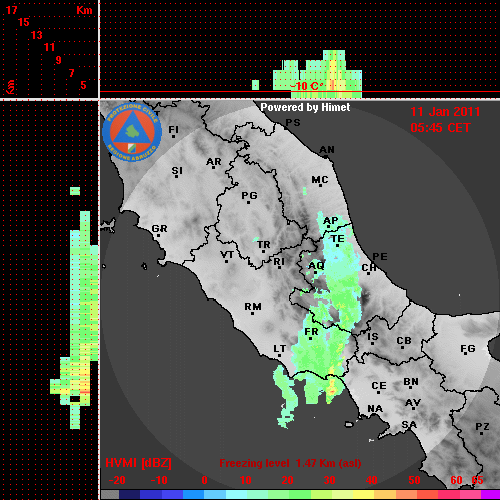This screenshot has height=500, width=500.
Task: Click the '0' value on the dBZ scale
Action: tap(204, 480)
